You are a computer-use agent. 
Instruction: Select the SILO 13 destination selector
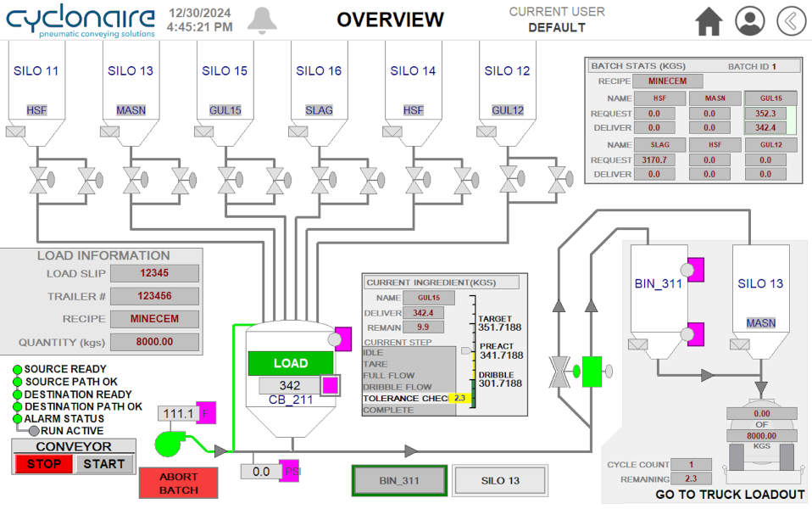click(500, 480)
